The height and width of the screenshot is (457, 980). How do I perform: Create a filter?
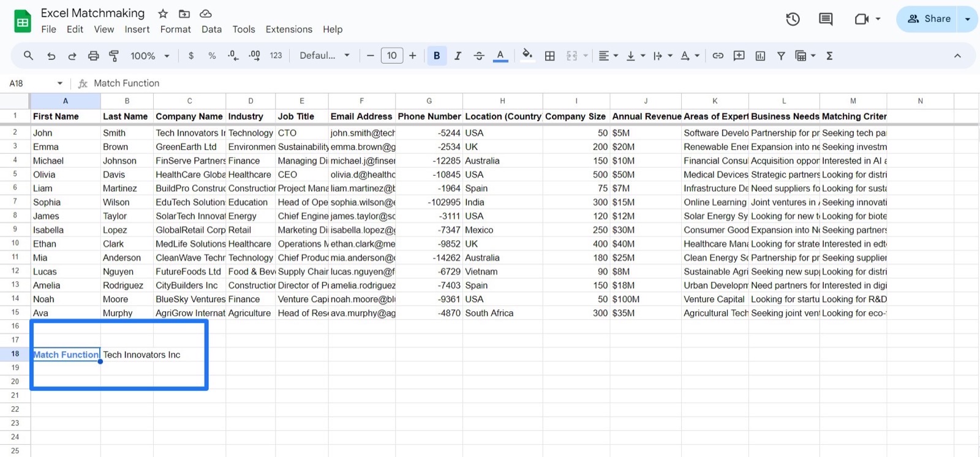pyautogui.click(x=781, y=56)
